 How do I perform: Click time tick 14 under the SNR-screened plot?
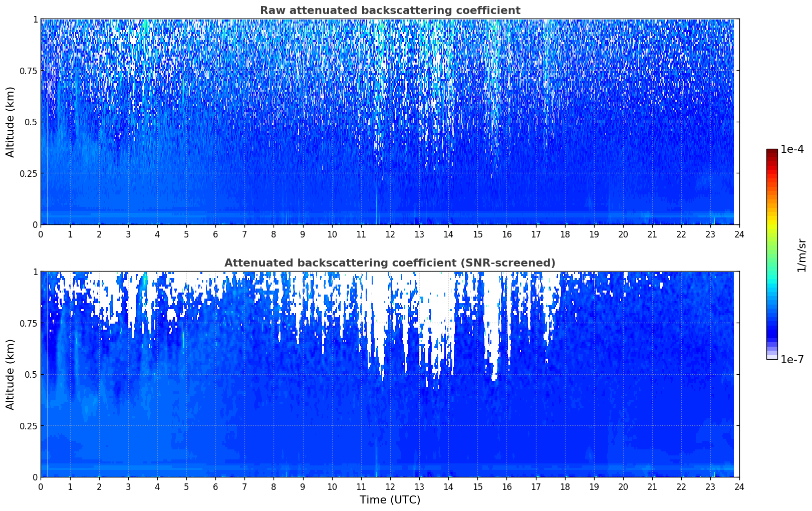(x=448, y=486)
